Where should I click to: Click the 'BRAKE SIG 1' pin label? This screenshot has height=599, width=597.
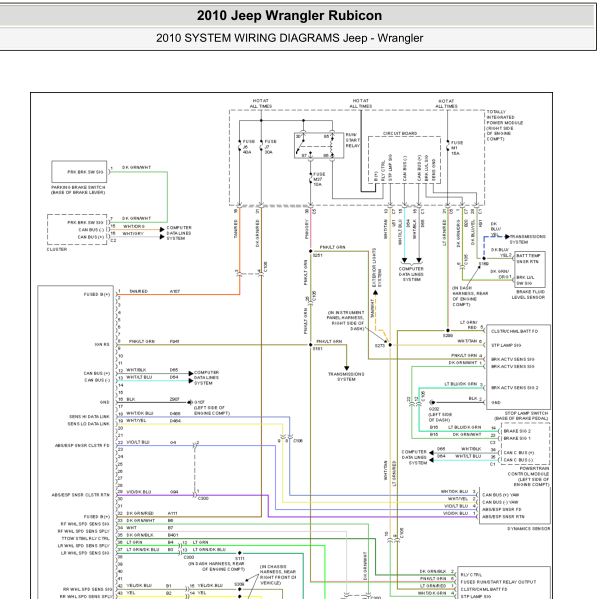[x=516, y=438]
